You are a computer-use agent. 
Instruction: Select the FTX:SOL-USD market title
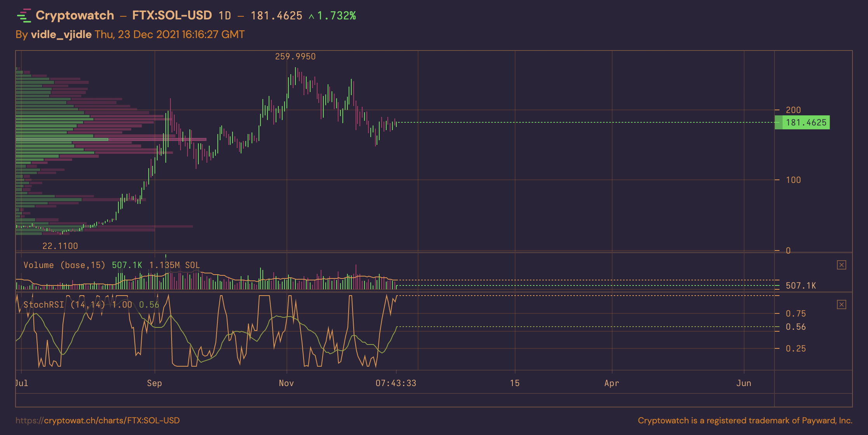172,15
